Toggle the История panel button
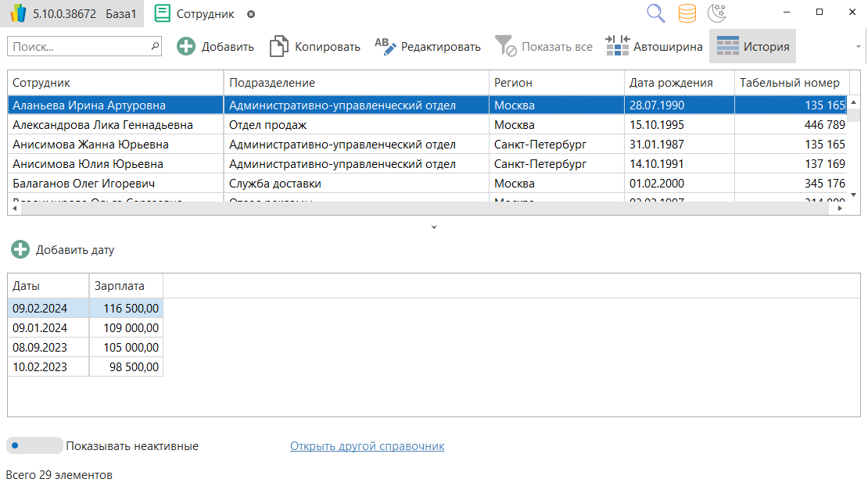The height and width of the screenshot is (486, 868). pos(752,46)
